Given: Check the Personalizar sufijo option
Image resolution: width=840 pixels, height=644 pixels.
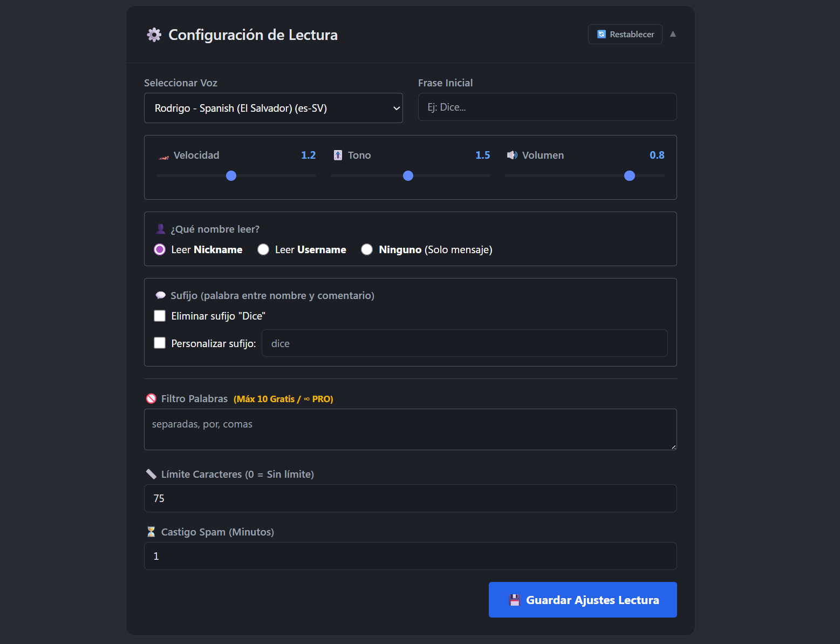Looking at the screenshot, I should (160, 342).
